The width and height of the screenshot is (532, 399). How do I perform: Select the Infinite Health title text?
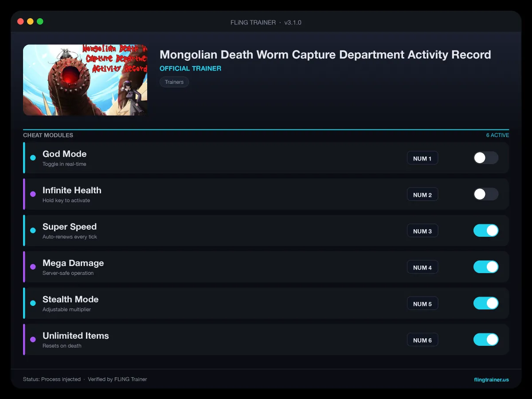click(x=72, y=190)
